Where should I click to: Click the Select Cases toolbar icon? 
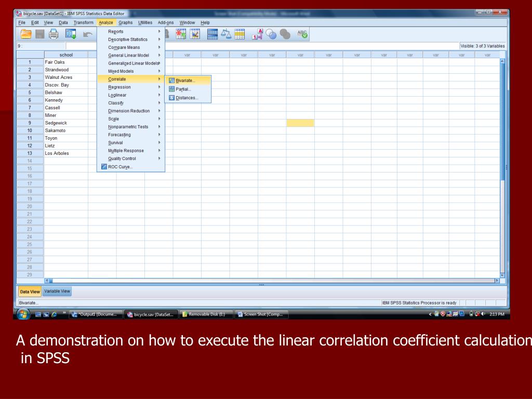[240, 34]
